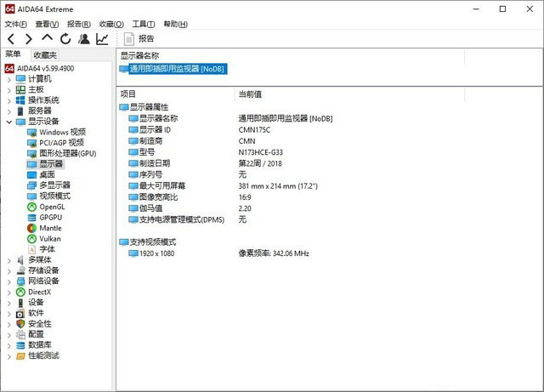Click the line chart toolbar icon
The height and width of the screenshot is (392, 544).
tap(102, 39)
